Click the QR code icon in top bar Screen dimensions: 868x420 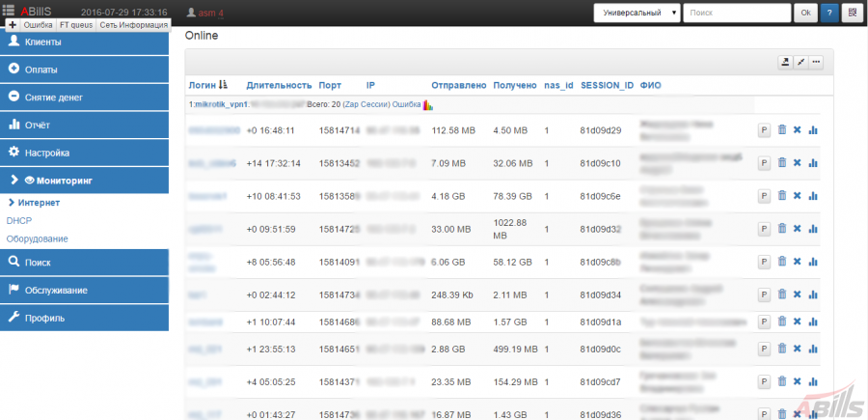852,13
